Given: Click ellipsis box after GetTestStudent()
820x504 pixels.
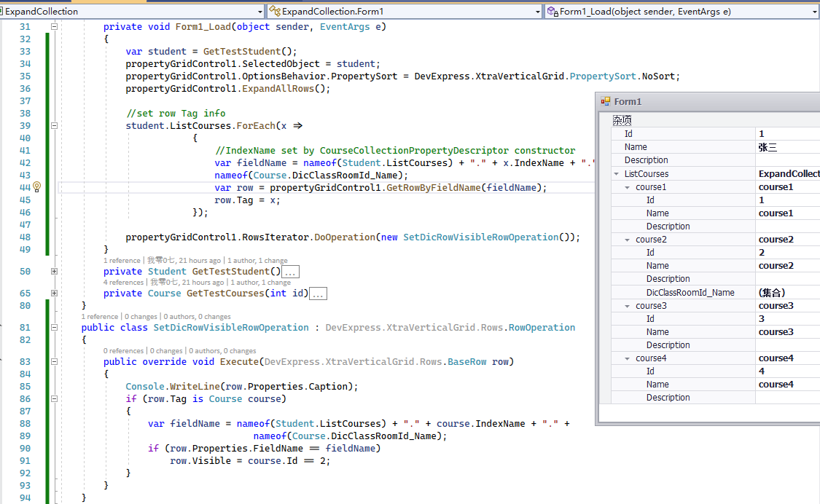Looking at the screenshot, I should point(290,272).
